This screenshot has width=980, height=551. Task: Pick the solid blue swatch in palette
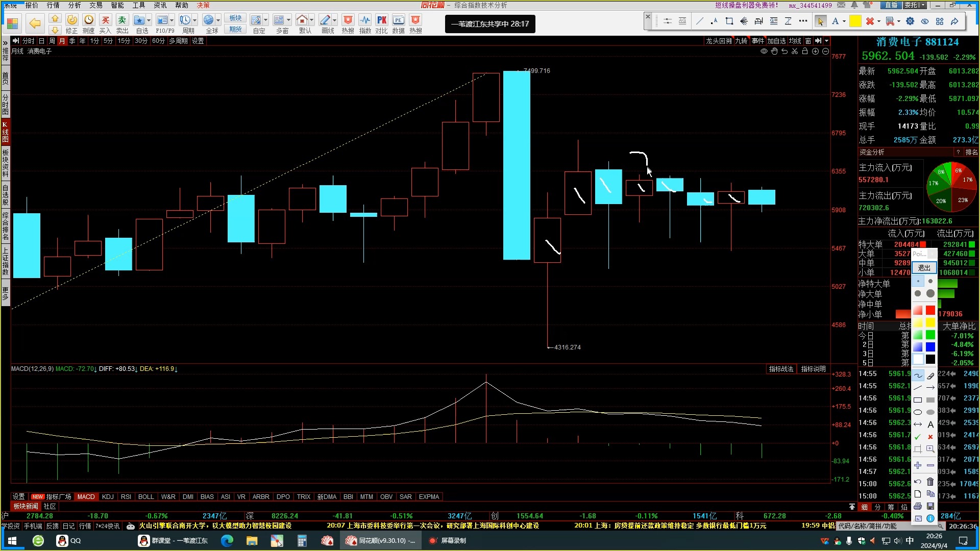pos(930,347)
